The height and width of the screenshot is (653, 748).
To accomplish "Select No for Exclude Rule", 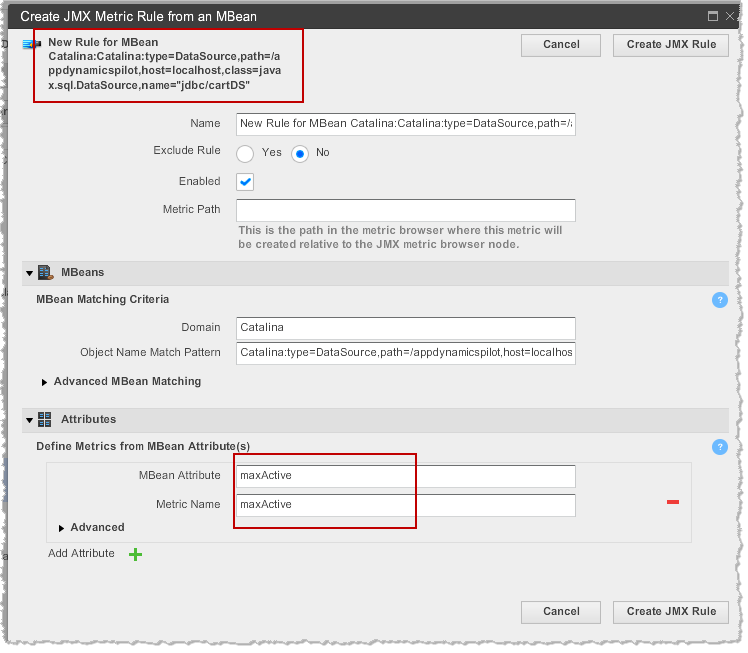I will coord(300,154).
